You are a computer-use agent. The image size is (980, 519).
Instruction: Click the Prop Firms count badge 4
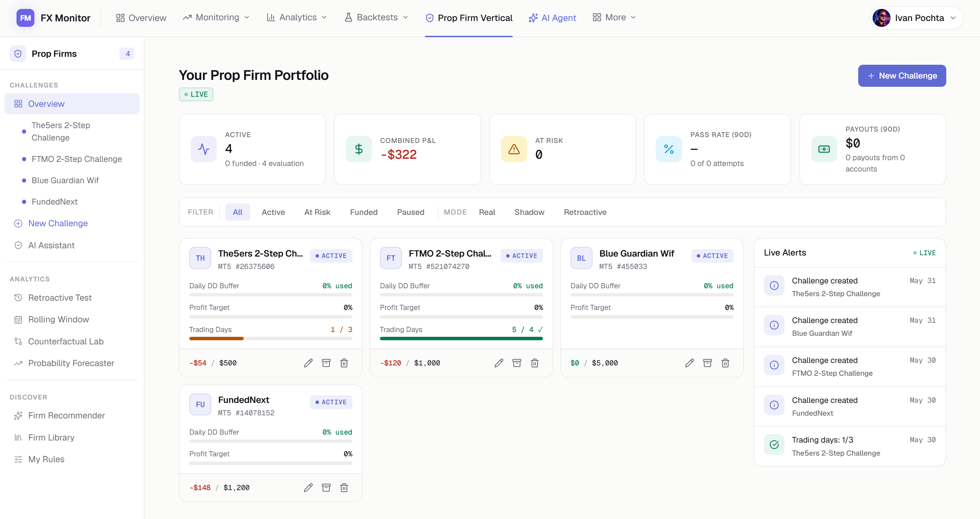click(127, 54)
